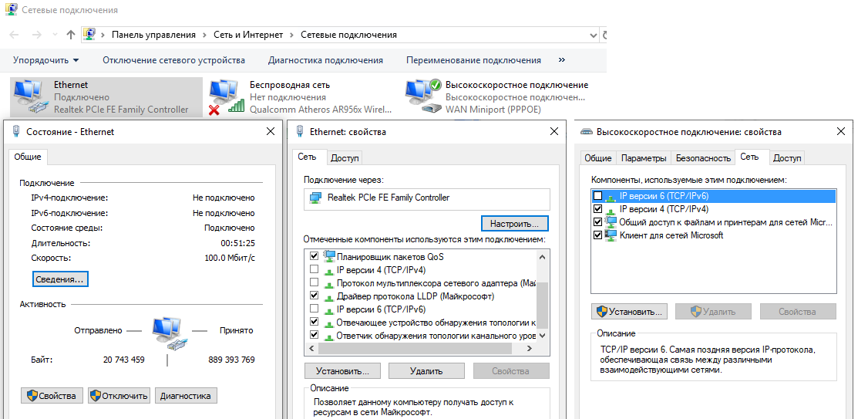
Task: Select the Беспроводная сеть adapter icon
Action: [x=226, y=96]
